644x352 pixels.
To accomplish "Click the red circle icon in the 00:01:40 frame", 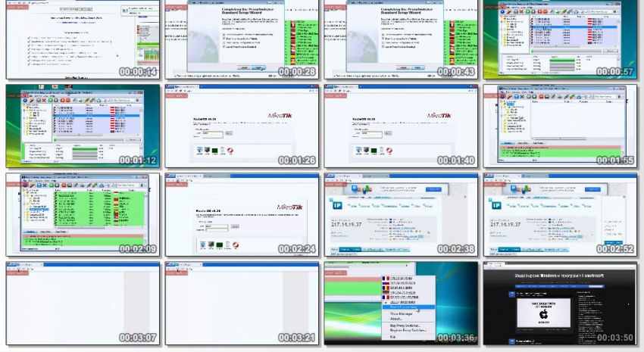I will coord(389,150).
